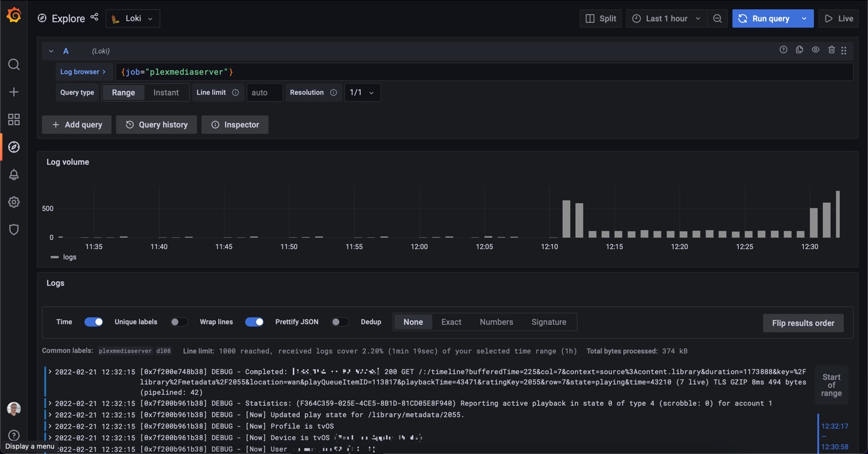Disable query A using the eye icon
Image resolution: width=868 pixels, height=454 pixels.
(x=815, y=50)
